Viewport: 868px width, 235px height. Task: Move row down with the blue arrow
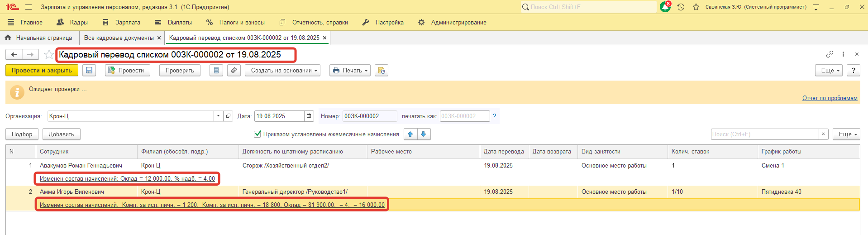pos(424,134)
